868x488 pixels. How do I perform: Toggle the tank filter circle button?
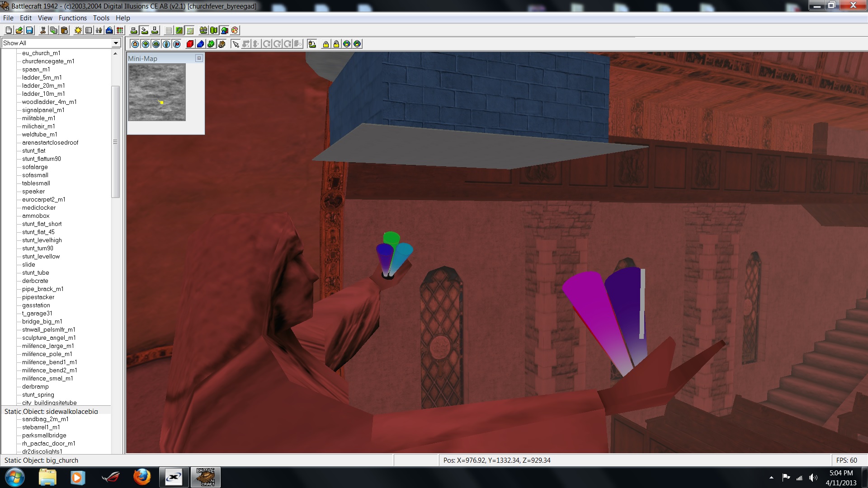[156, 44]
